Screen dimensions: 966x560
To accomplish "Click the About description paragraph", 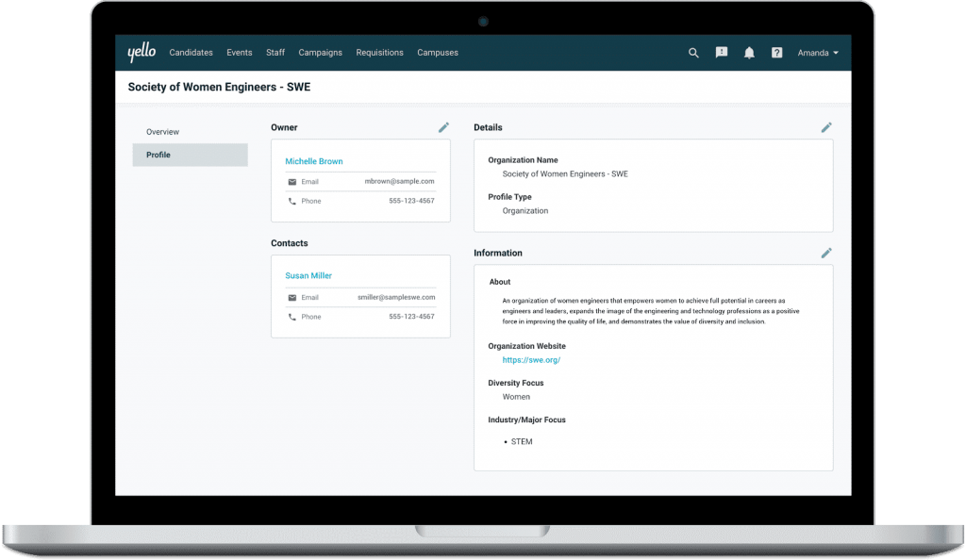I will click(x=651, y=311).
